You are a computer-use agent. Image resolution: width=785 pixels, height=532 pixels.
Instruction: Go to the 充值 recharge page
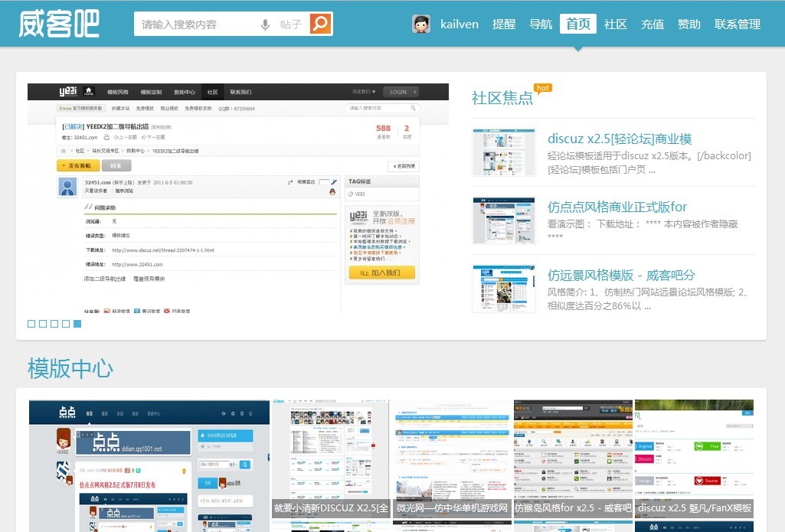[653, 24]
